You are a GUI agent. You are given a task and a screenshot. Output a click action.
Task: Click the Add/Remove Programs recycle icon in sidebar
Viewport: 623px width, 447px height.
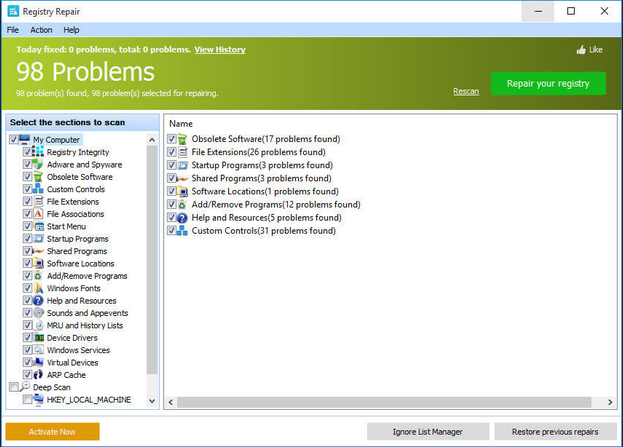38,275
